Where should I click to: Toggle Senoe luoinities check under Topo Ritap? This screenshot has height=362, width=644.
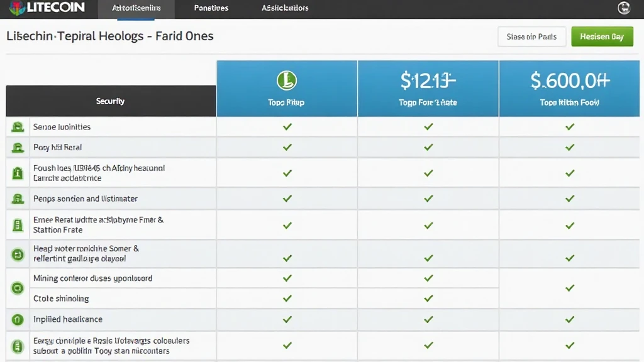[x=287, y=127]
